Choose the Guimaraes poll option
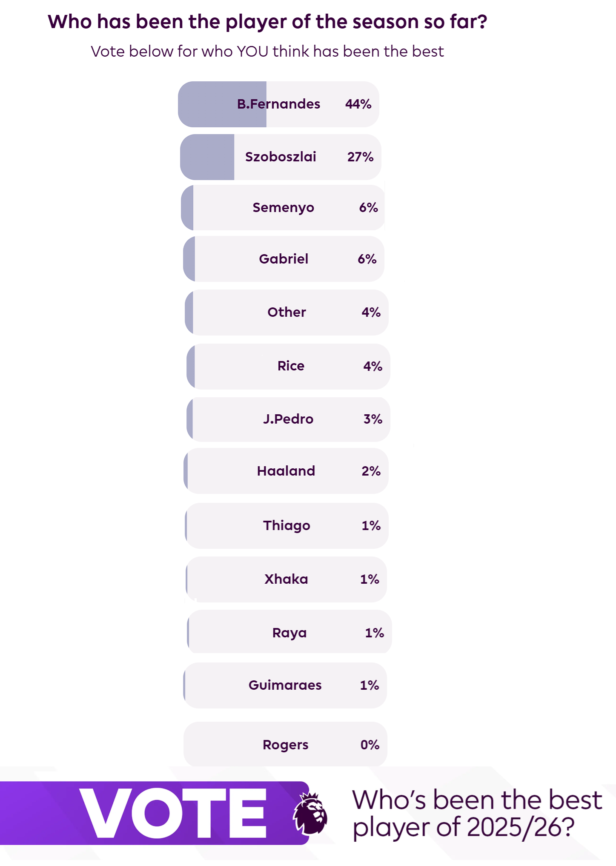The image size is (616, 866). [285, 685]
